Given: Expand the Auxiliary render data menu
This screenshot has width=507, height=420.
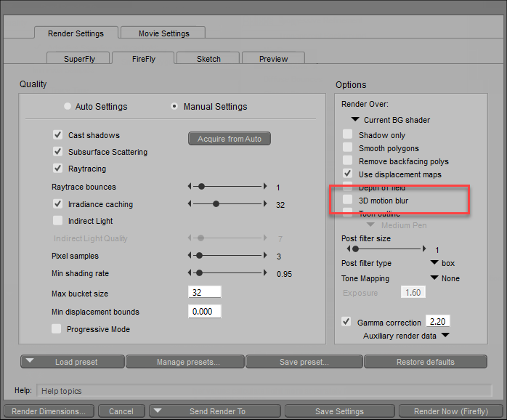Looking at the screenshot, I should click(445, 336).
